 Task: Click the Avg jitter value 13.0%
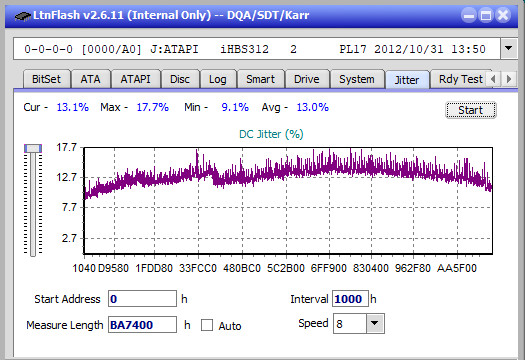[x=312, y=107]
